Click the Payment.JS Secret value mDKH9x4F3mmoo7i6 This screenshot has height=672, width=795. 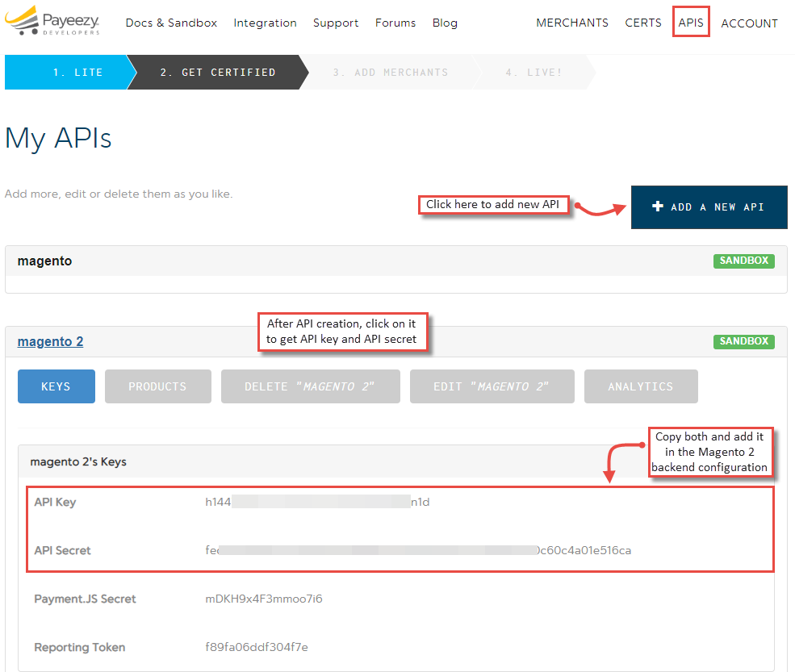[x=264, y=599]
